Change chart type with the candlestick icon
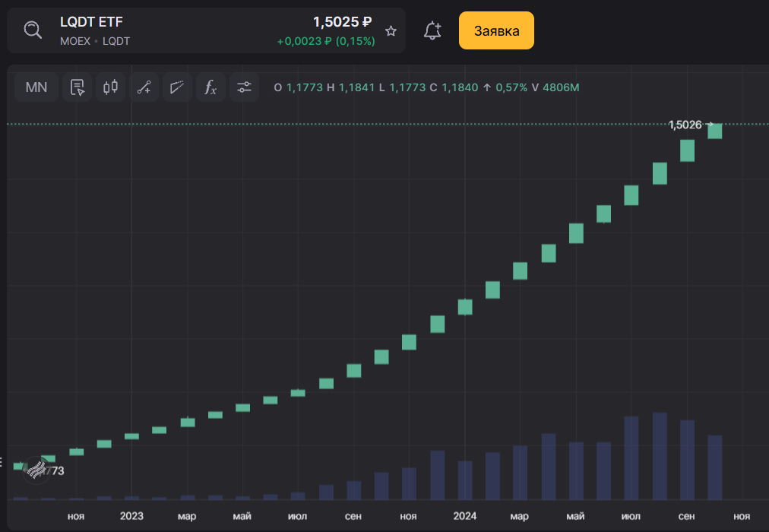769x532 pixels. point(110,87)
